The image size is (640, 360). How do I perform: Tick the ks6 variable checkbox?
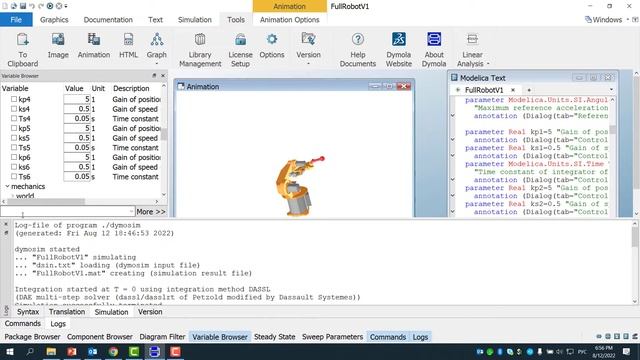point(14,167)
